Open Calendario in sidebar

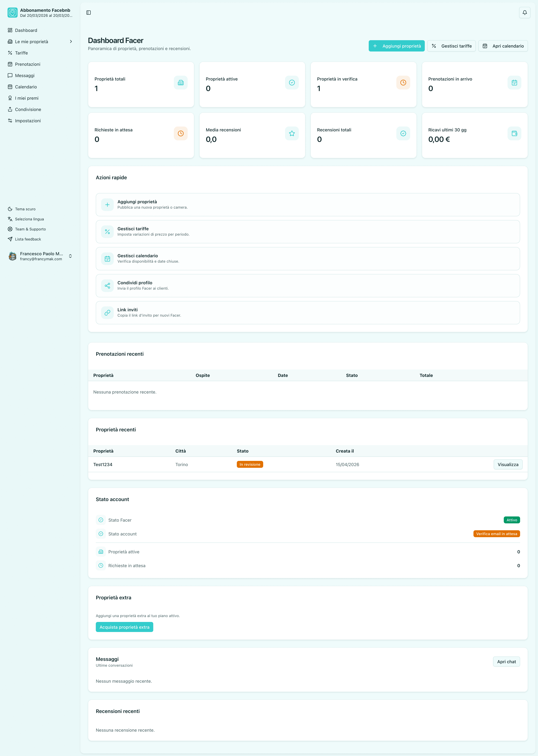40,87
